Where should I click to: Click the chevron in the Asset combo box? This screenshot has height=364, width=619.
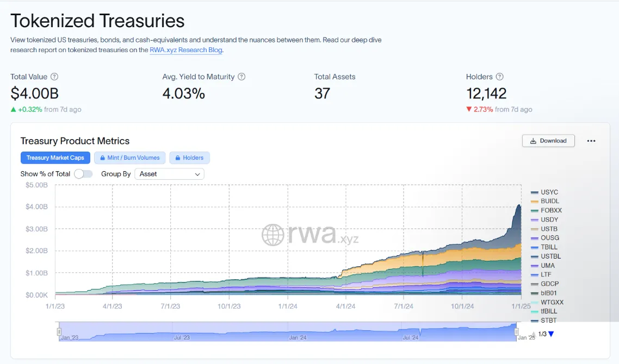click(197, 174)
